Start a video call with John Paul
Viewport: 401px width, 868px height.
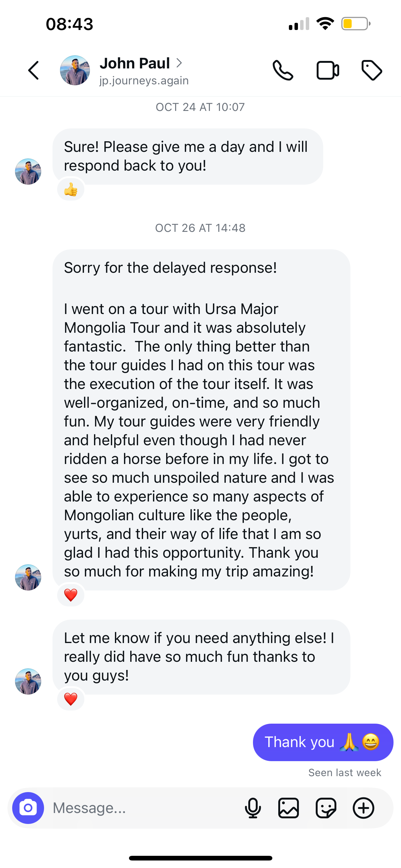(328, 70)
